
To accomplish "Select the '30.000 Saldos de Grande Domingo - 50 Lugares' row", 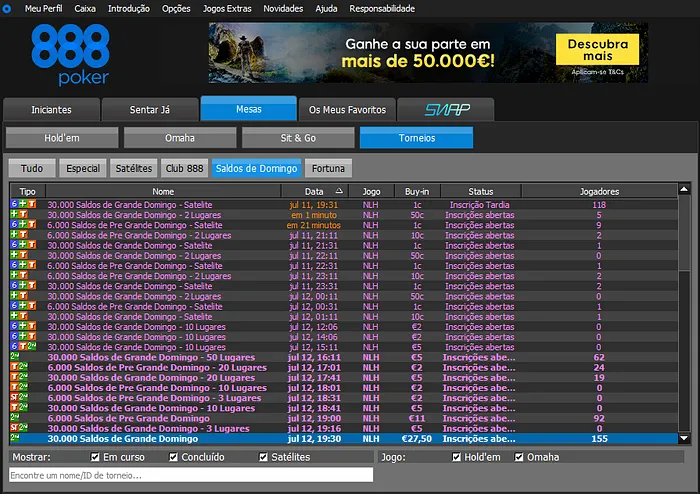I will [344, 357].
